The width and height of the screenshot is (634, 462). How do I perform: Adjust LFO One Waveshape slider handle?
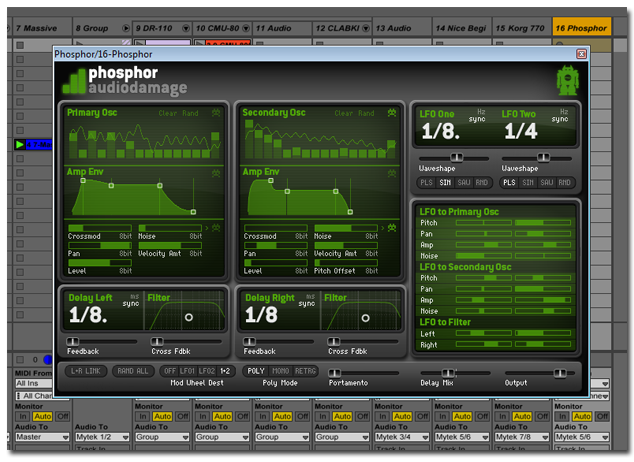tap(456, 157)
